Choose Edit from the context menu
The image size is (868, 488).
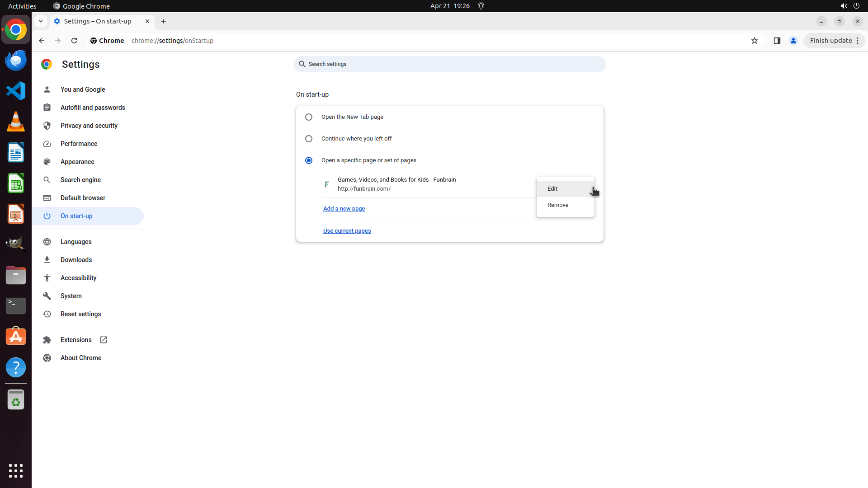click(552, 189)
